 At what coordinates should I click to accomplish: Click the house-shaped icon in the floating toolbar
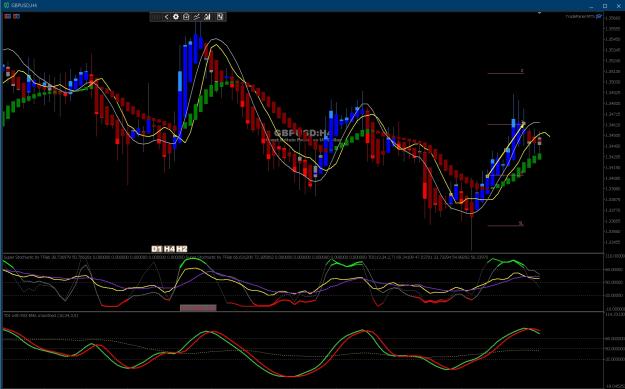pyautogui.click(x=186, y=17)
